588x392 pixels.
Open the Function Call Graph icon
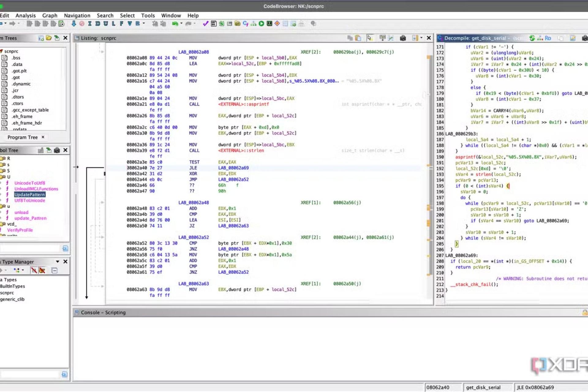254,24
